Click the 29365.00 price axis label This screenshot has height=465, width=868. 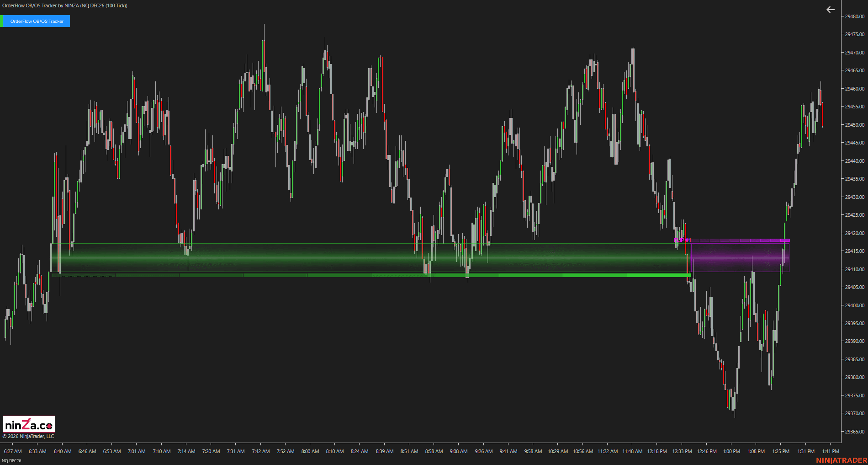(x=854, y=432)
